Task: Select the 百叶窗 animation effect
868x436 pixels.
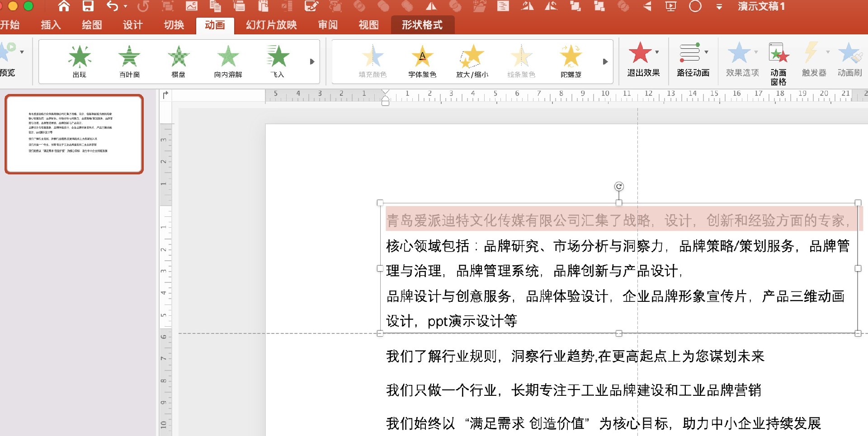Action: pos(129,61)
